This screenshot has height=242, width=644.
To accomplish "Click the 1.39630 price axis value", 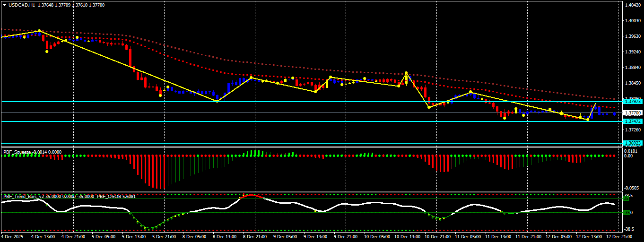I will (x=633, y=36).
